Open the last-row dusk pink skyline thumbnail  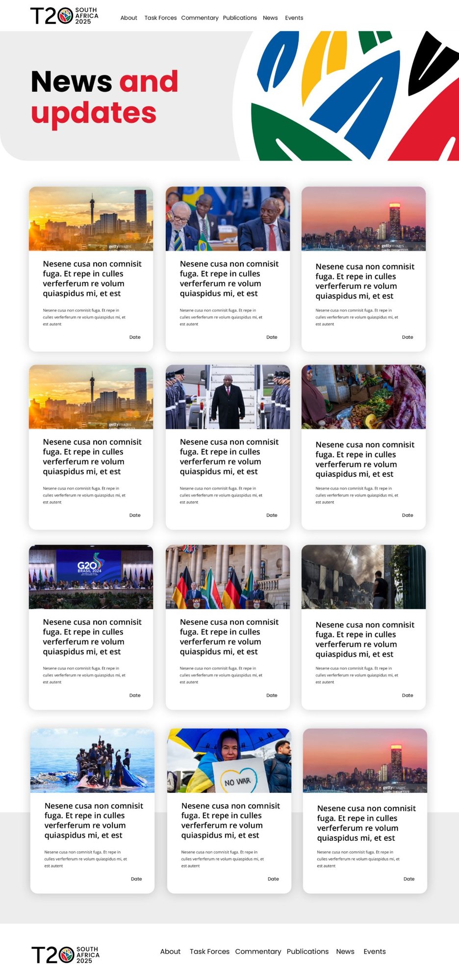point(365,760)
